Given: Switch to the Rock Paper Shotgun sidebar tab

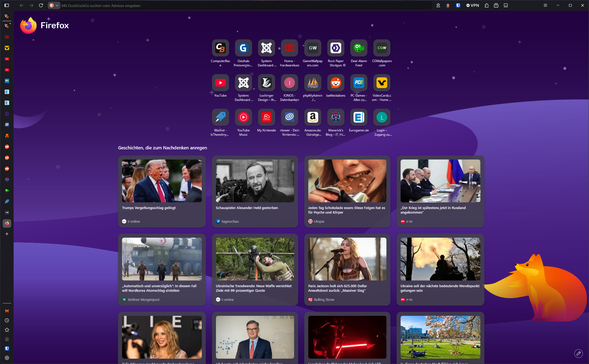Looking at the screenshot, I should click(x=7, y=114).
